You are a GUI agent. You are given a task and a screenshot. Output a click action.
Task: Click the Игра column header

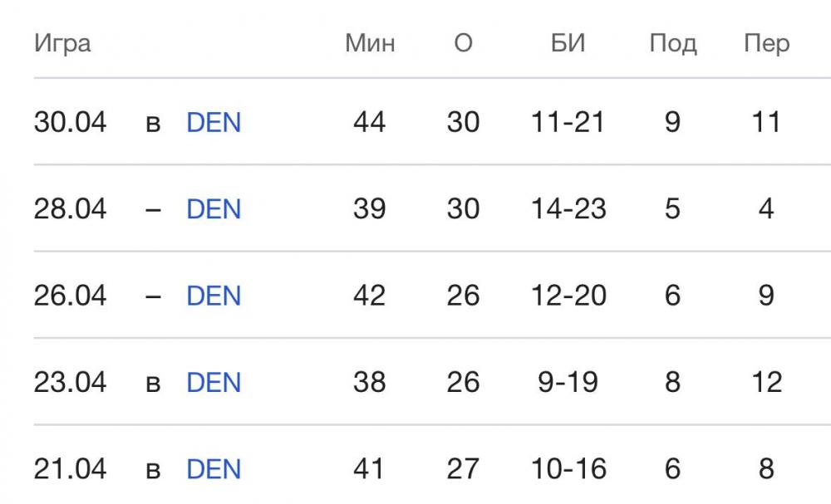(62, 43)
